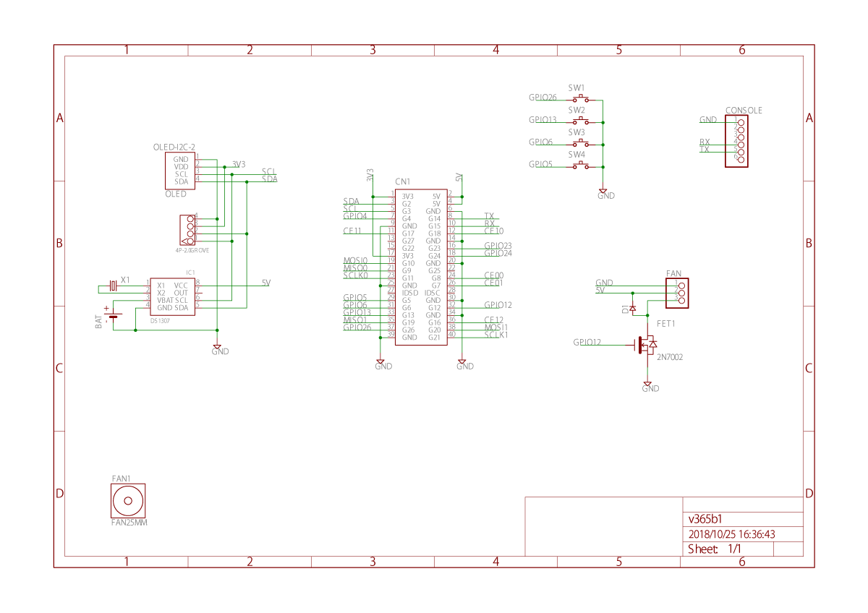The width and height of the screenshot is (868, 613).
Task: Click the D1 diode symbol
Action: tap(633, 309)
